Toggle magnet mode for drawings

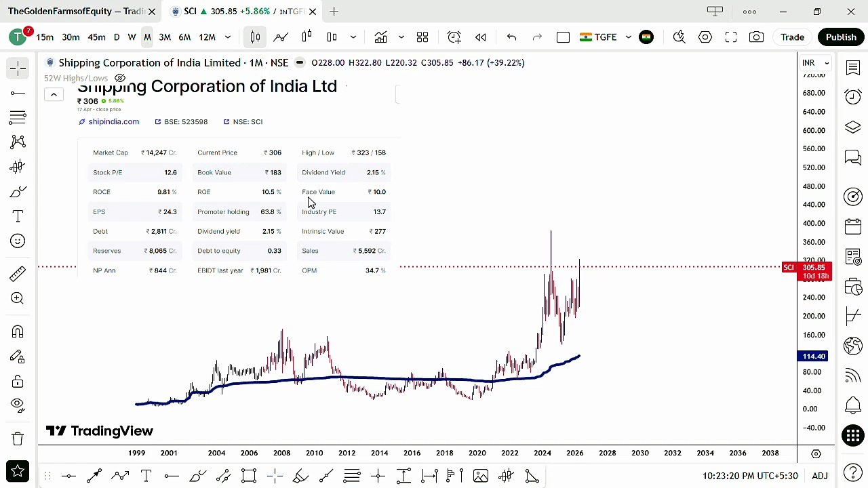[x=18, y=331]
